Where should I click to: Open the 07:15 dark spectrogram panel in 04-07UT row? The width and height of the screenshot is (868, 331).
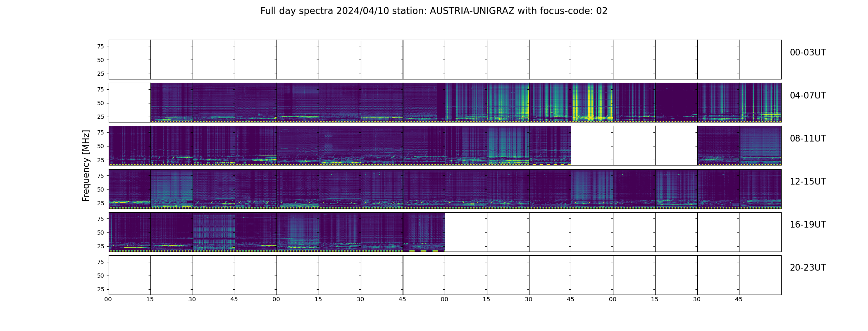tap(676, 103)
